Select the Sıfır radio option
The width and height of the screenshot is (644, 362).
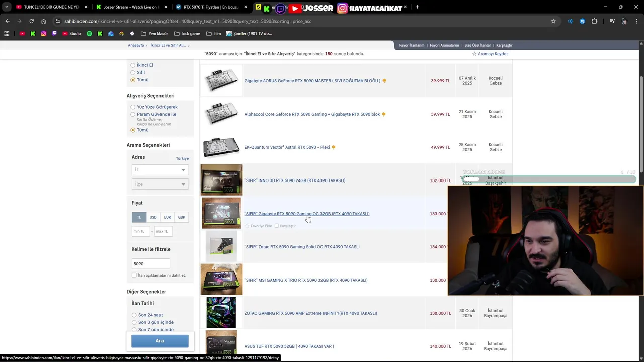[x=133, y=72]
